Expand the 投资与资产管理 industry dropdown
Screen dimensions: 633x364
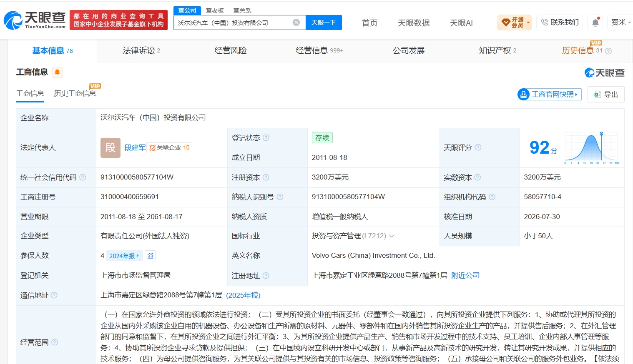click(392, 236)
